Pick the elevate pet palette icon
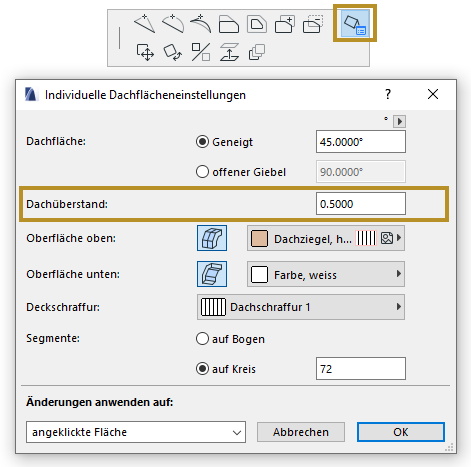This screenshot has height=467, width=471. (x=229, y=52)
